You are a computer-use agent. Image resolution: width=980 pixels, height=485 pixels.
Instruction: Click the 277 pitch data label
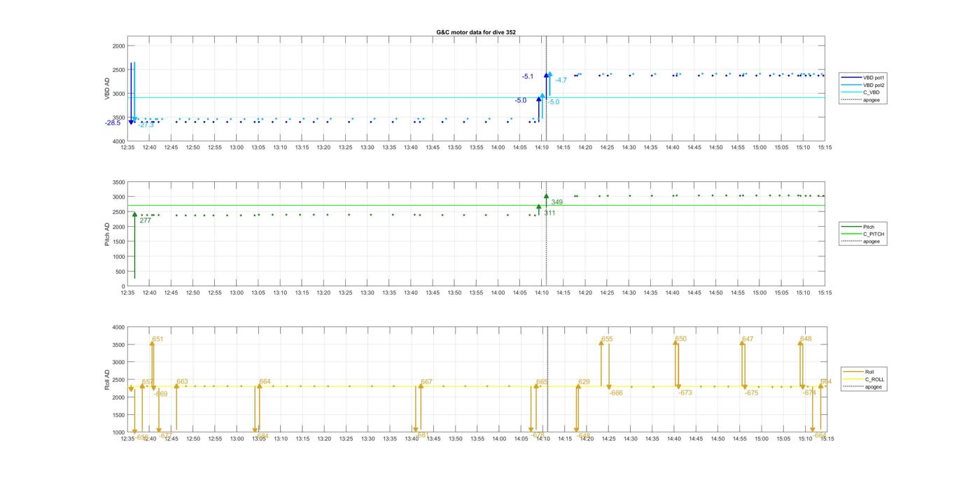(x=145, y=220)
